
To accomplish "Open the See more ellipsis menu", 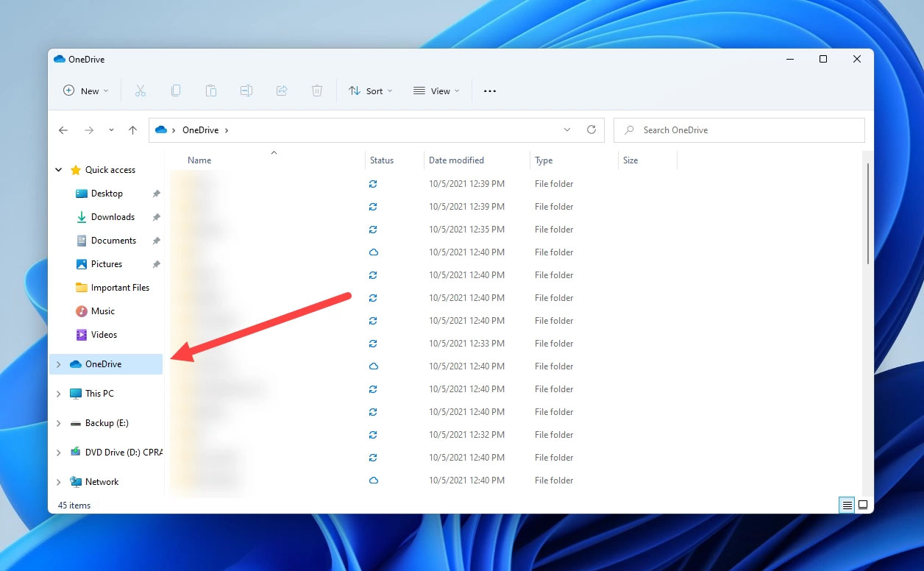I will coord(490,91).
